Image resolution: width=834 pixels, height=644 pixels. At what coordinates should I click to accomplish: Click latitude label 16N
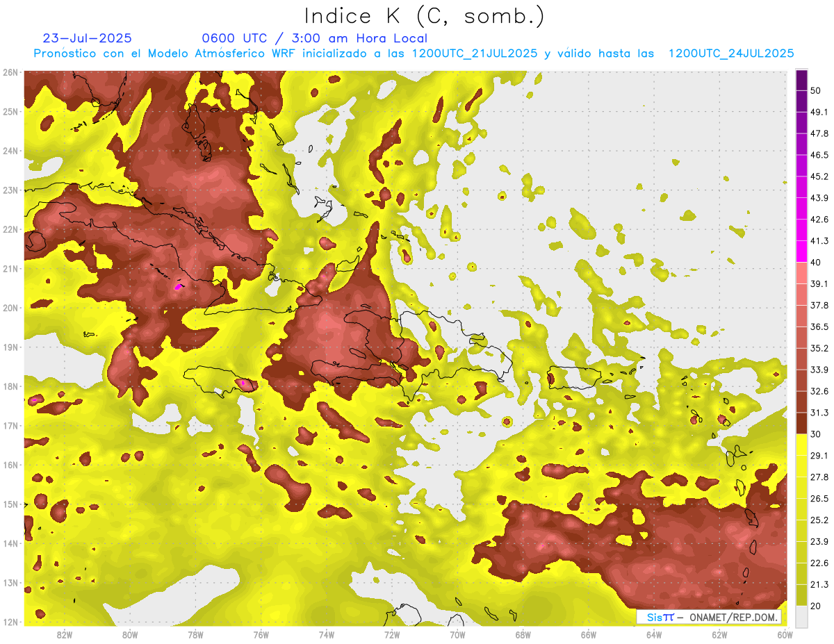(10, 465)
